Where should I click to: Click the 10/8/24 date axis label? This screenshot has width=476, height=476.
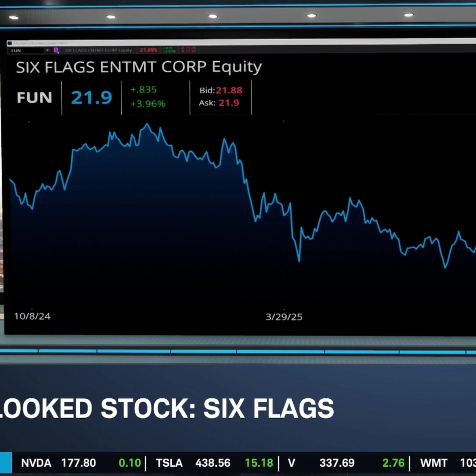pos(32,316)
